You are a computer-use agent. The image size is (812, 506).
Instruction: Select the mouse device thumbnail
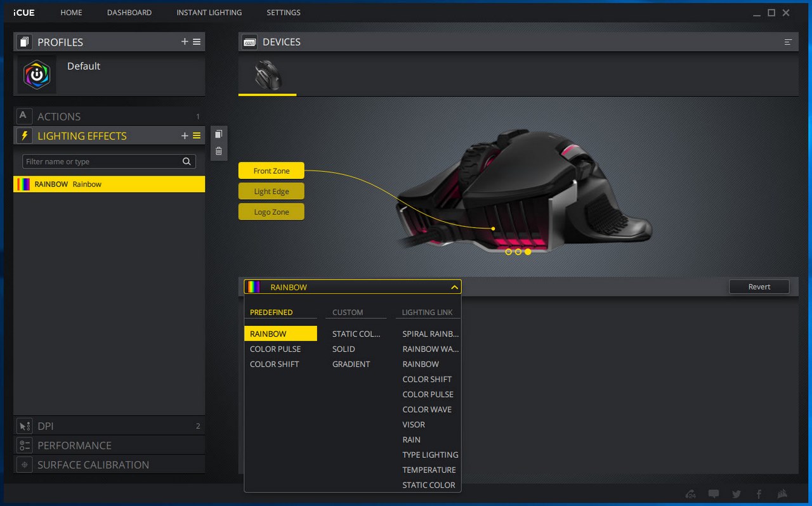point(267,75)
